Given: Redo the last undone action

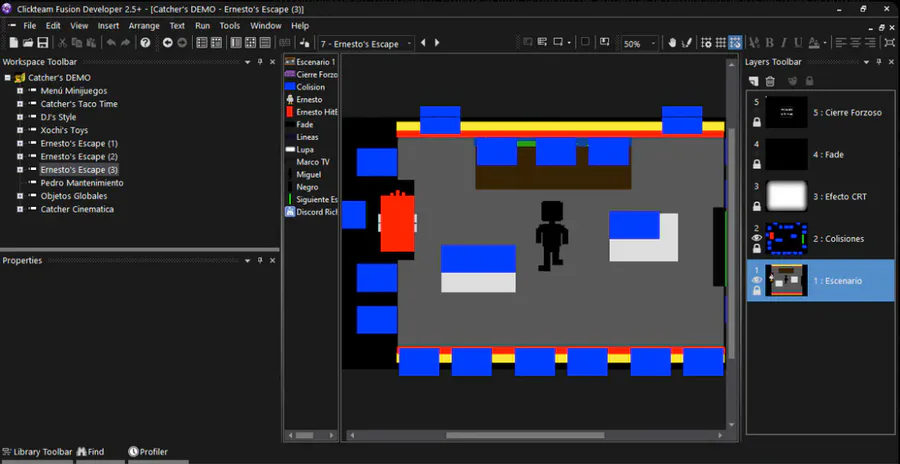Looking at the screenshot, I should [x=125, y=42].
